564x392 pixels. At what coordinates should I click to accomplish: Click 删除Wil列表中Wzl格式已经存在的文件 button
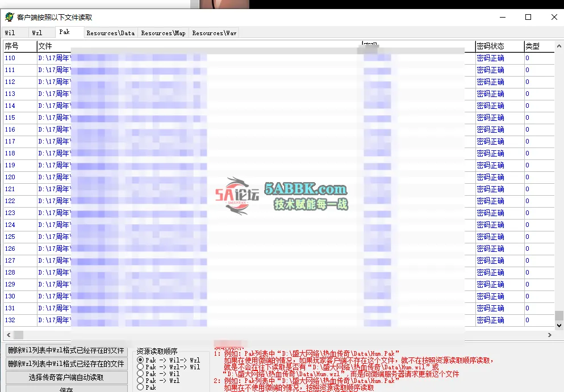coord(66,351)
